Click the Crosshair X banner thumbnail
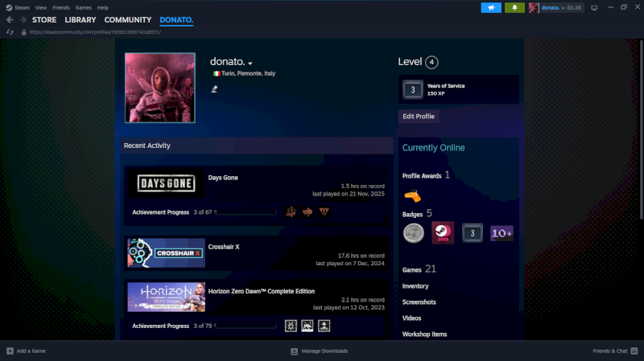The height and width of the screenshot is (361, 644). point(167,252)
